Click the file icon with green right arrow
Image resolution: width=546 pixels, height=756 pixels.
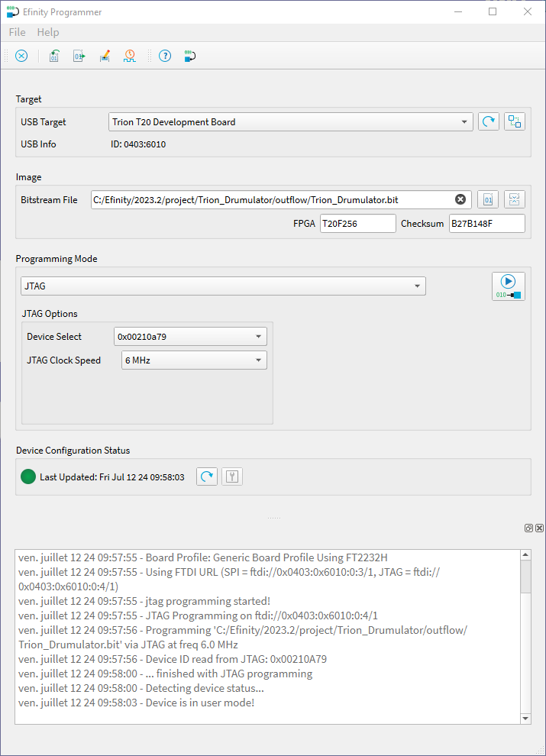pos(79,56)
